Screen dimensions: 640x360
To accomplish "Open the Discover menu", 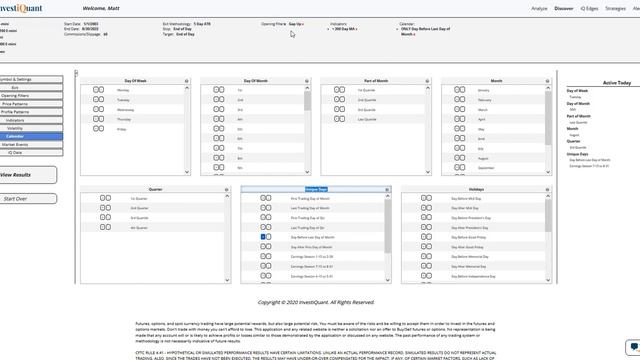I will tap(563, 9).
